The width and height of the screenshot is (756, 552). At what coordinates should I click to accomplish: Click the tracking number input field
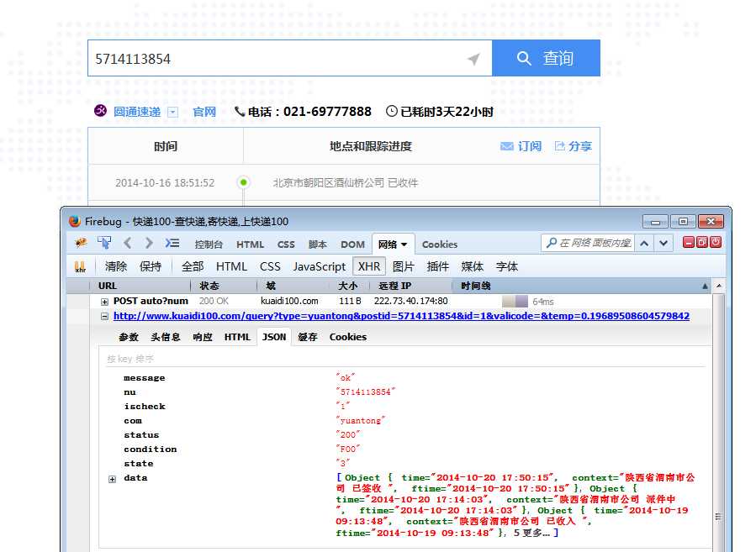pyautogui.click(x=290, y=58)
